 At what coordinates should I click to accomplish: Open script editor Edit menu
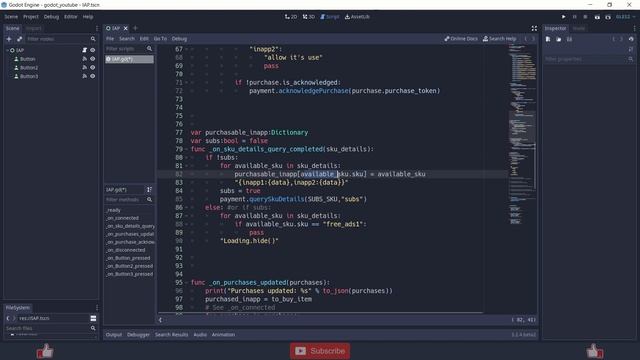point(144,39)
